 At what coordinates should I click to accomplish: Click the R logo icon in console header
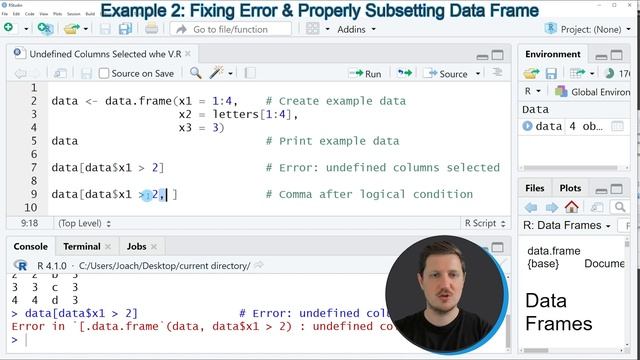tap(20, 265)
